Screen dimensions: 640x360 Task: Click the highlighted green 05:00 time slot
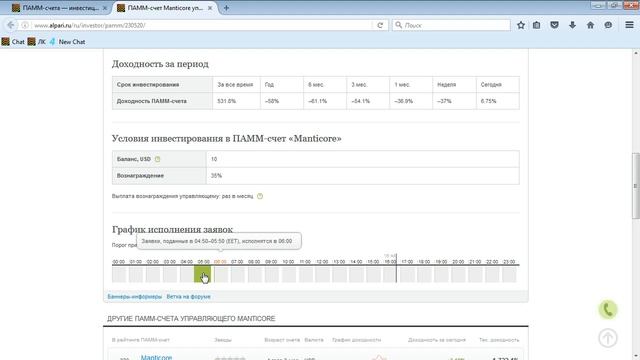point(202,274)
